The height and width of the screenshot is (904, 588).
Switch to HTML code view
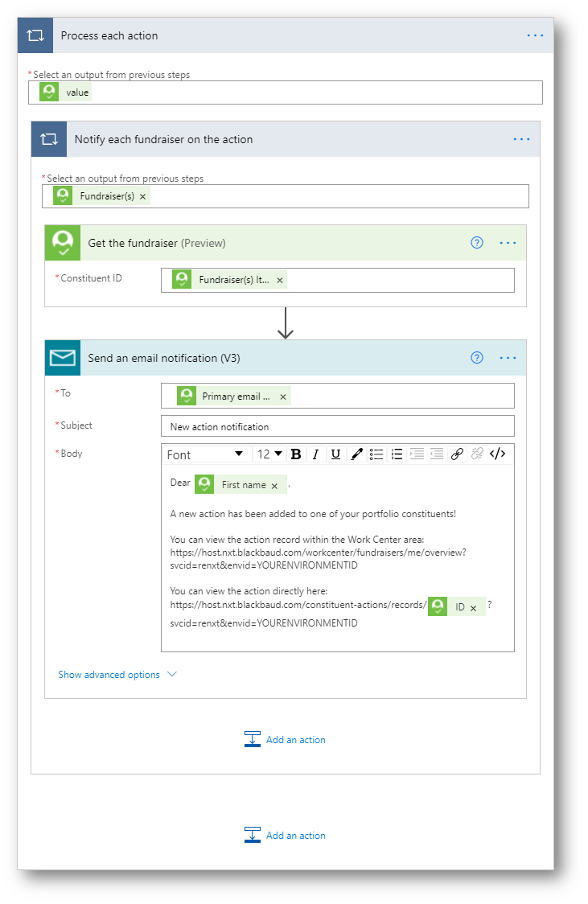(x=497, y=454)
